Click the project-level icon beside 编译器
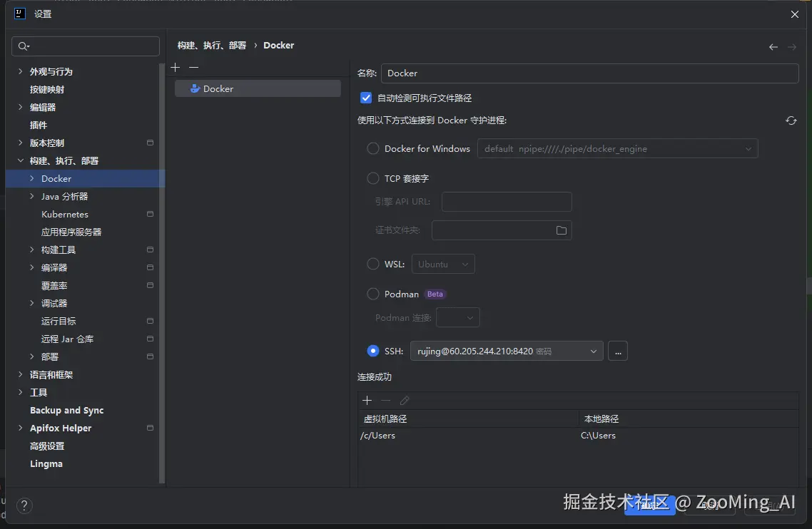Screen dimensions: 812x529 150,267
